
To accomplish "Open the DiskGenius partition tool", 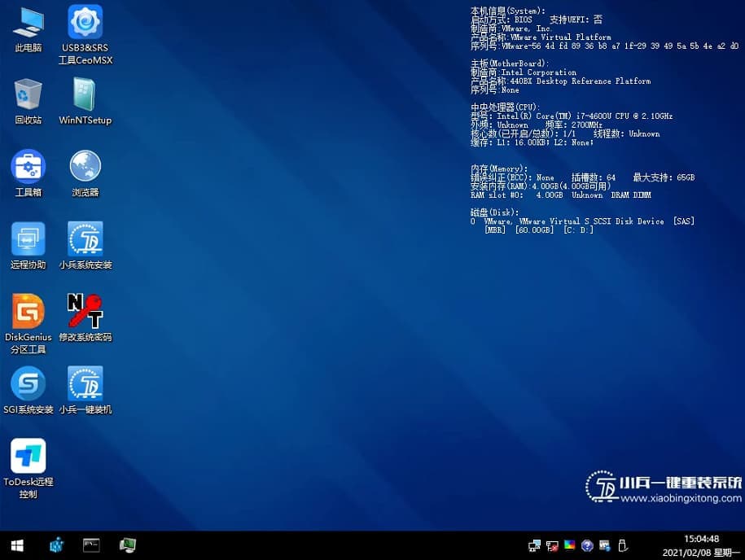I will pyautogui.click(x=28, y=317).
